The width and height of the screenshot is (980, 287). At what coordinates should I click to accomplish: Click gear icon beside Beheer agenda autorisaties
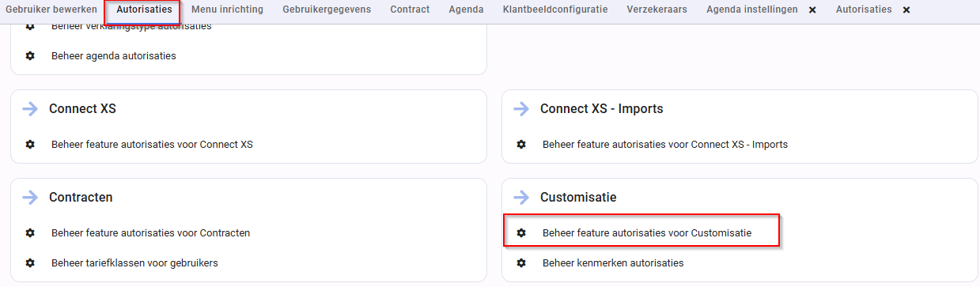(30, 56)
